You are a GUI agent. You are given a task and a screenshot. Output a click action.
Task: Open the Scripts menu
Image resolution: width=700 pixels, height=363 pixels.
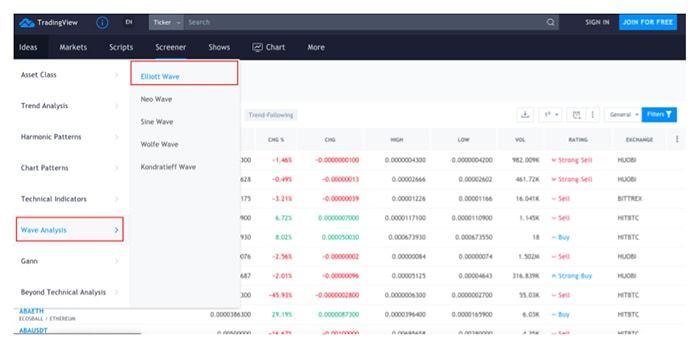[x=121, y=47]
